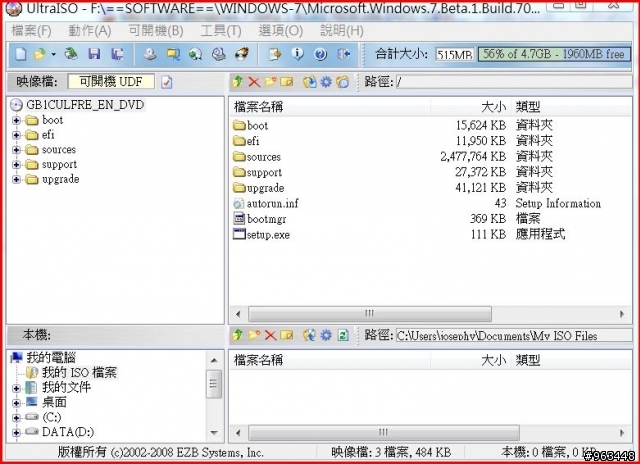The height and width of the screenshot is (464, 640).
Task: Select GB1CULFRE_EN_DVD root in image tree
Action: coord(85,105)
